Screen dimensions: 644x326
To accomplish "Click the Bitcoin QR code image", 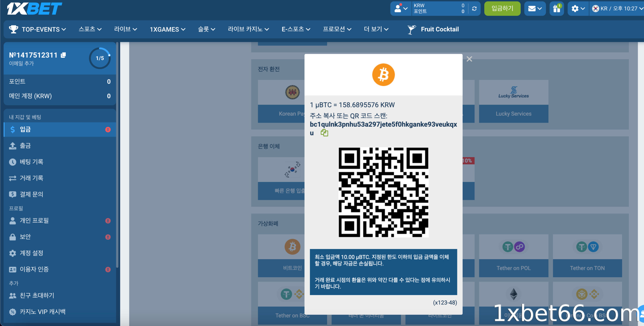I will click(x=383, y=192).
